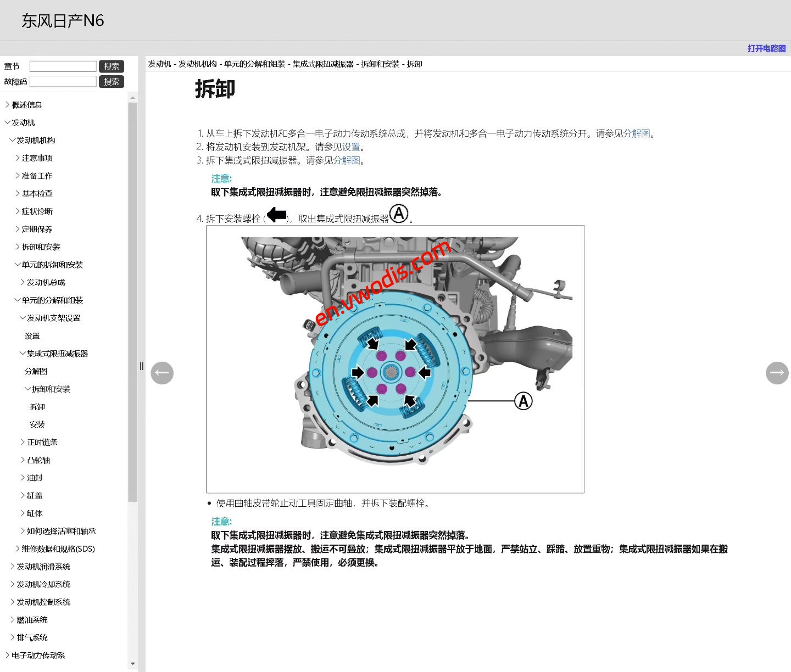Open 打开电路图 link at top right
Viewport: 791px width, 672px height.
[x=766, y=49]
